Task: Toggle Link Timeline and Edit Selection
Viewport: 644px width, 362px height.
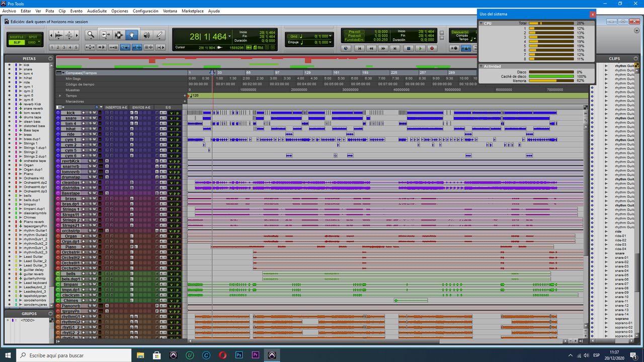Action: [137, 47]
